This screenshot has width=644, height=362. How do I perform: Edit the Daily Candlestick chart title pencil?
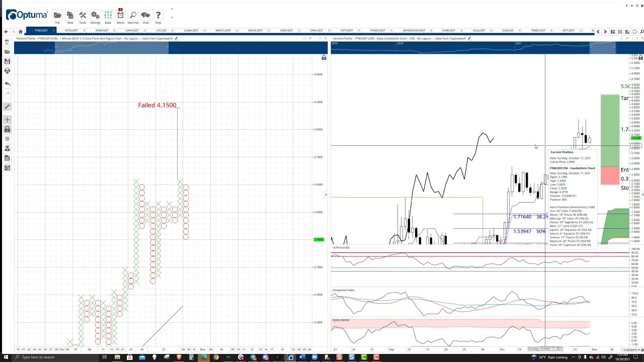pos(469,38)
